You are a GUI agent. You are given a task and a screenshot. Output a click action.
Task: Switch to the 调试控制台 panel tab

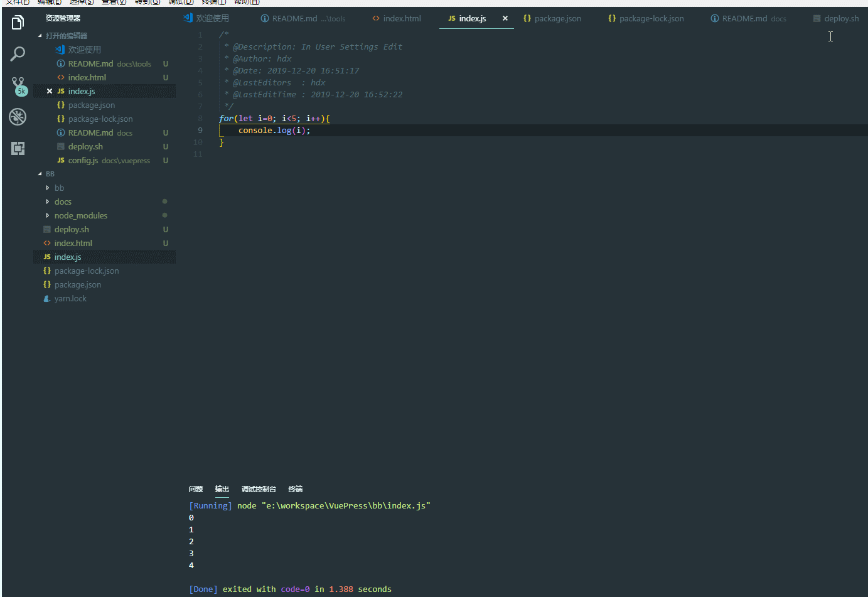tap(259, 489)
